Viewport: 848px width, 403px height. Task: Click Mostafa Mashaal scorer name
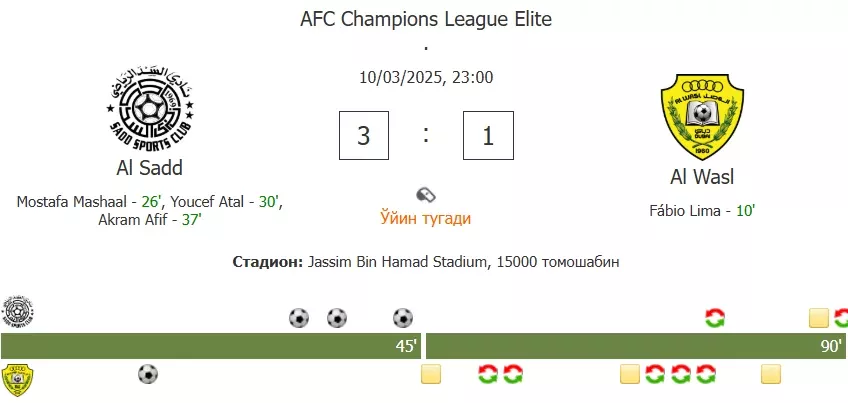click(72, 202)
